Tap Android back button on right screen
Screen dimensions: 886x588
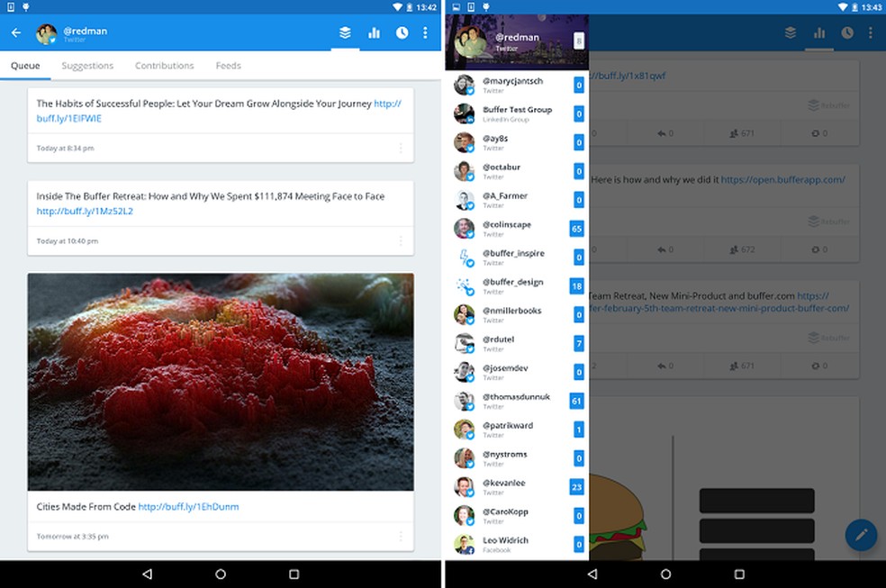[x=592, y=574]
